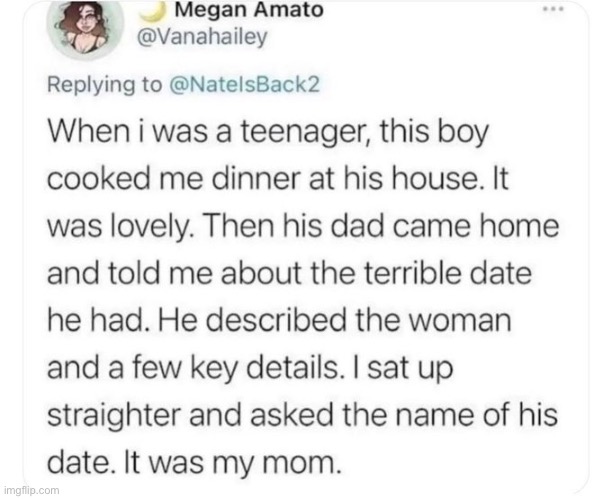Click the line "cooked me dinner at his house"
Image resolution: width=612 pixels, height=499 pixels.
point(278,179)
